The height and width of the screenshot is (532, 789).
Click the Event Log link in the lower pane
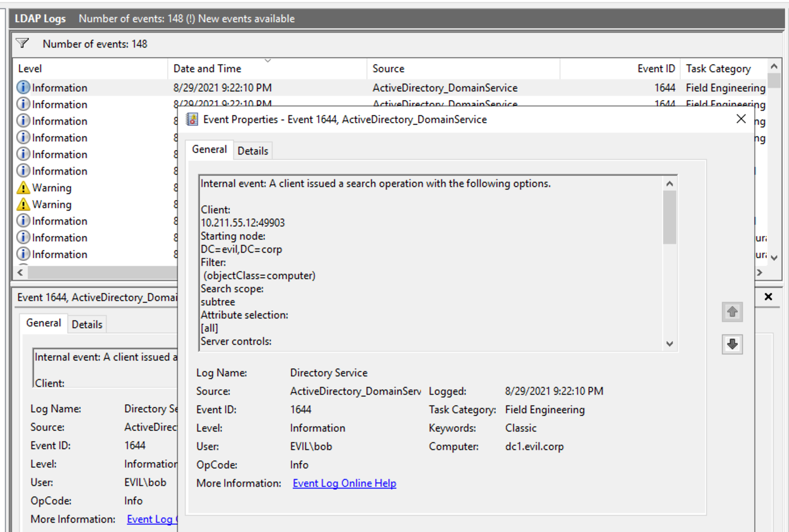pos(150,519)
